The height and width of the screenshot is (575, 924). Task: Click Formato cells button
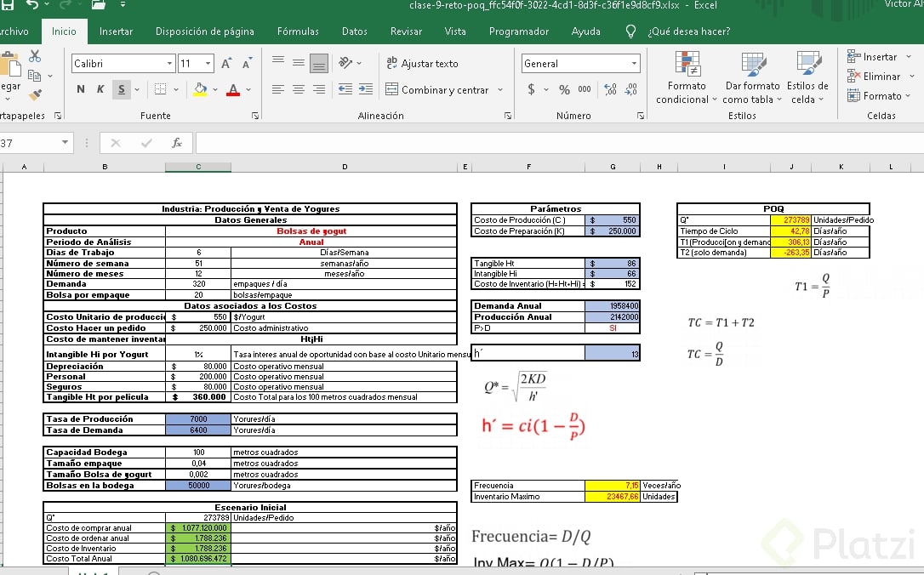(x=879, y=95)
